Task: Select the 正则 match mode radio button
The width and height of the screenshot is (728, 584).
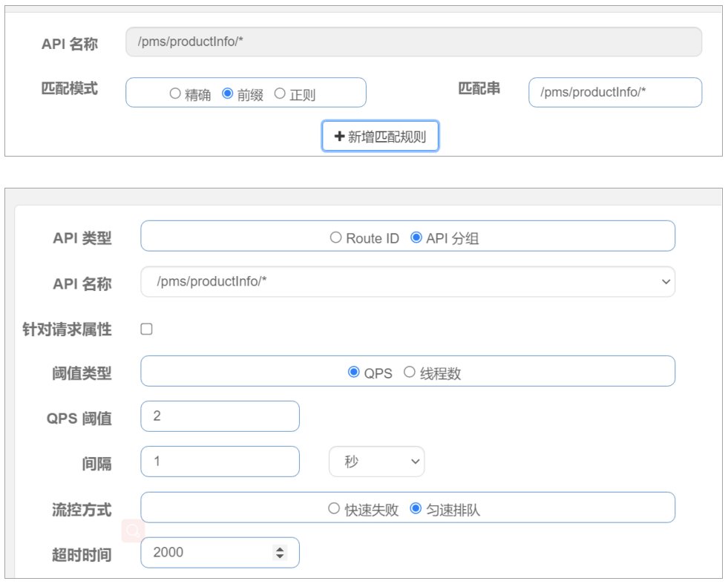Action: [280, 93]
